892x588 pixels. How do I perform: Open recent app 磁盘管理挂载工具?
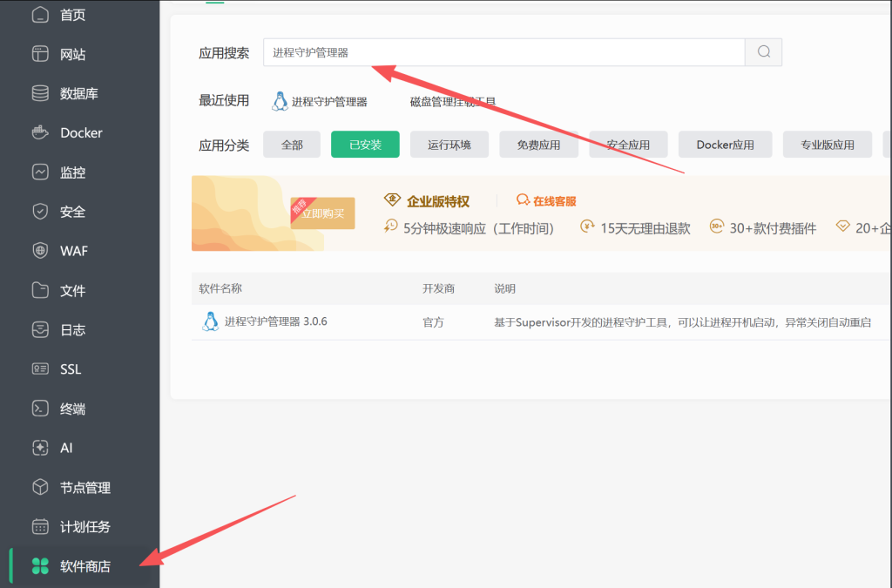click(453, 102)
